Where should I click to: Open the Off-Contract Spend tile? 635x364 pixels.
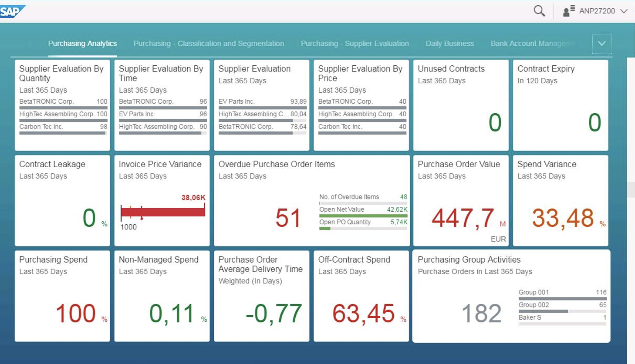coord(361,296)
